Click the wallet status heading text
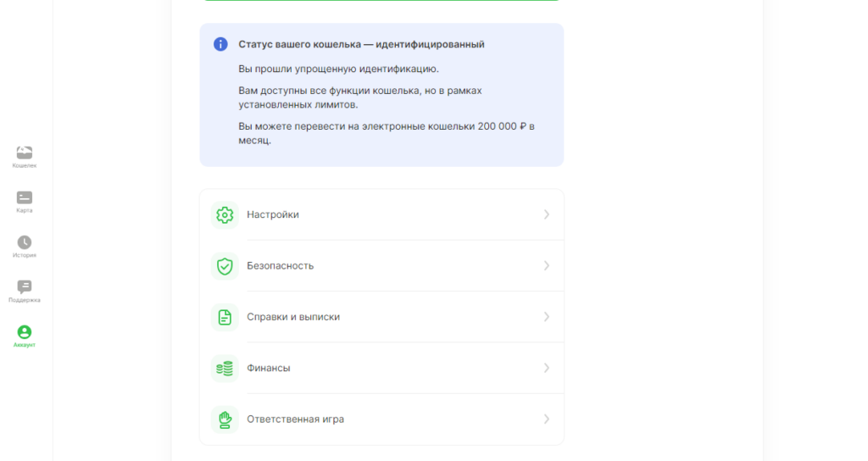The image size is (868, 461). click(361, 44)
